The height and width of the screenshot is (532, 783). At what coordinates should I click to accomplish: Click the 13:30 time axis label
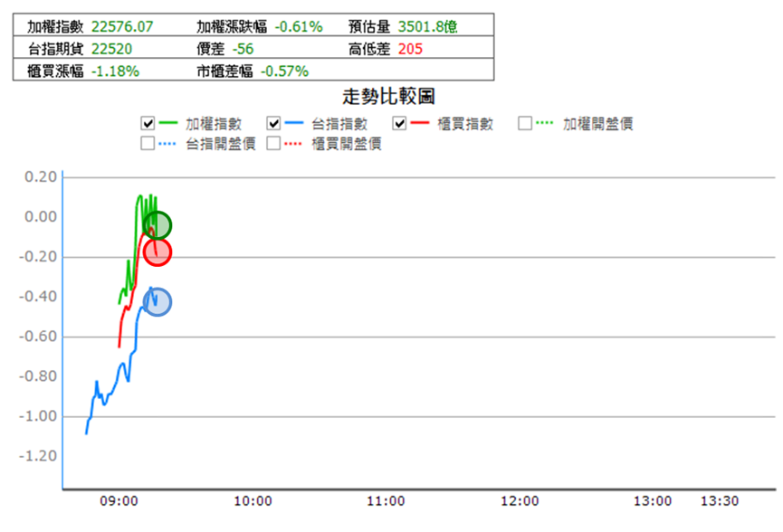[x=720, y=501]
